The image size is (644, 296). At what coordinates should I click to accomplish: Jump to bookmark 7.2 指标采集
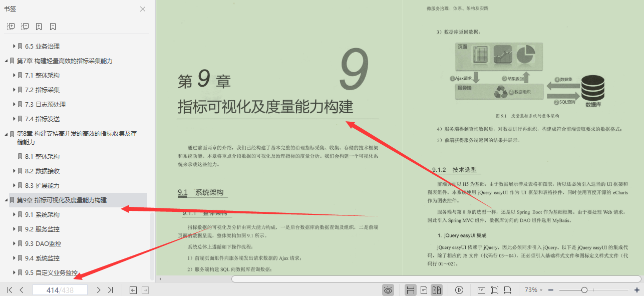pyautogui.click(x=42, y=90)
